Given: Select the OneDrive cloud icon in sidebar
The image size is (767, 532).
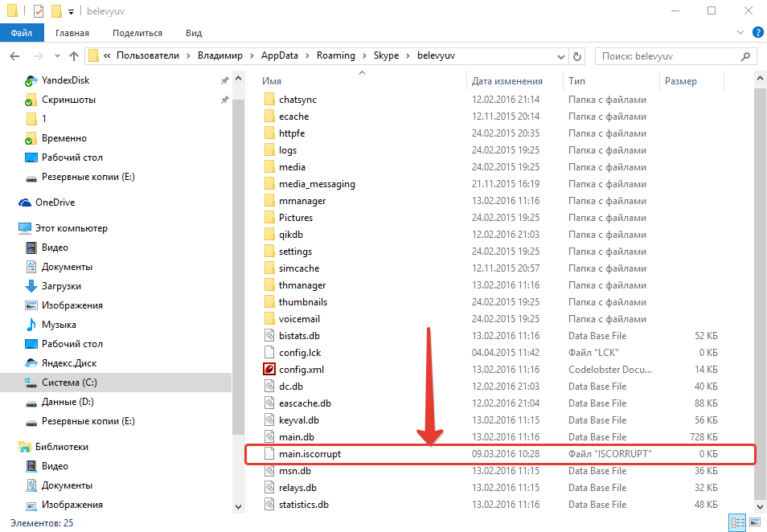Looking at the screenshot, I should point(25,203).
